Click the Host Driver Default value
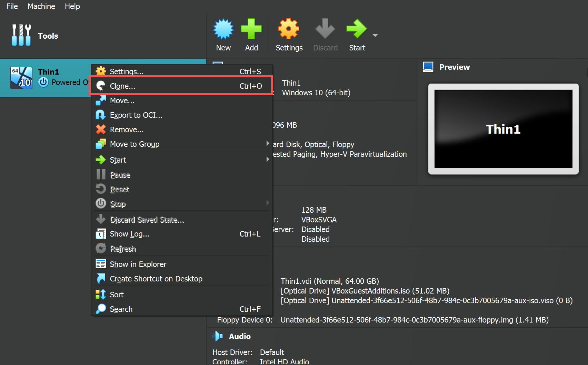 [x=272, y=352]
